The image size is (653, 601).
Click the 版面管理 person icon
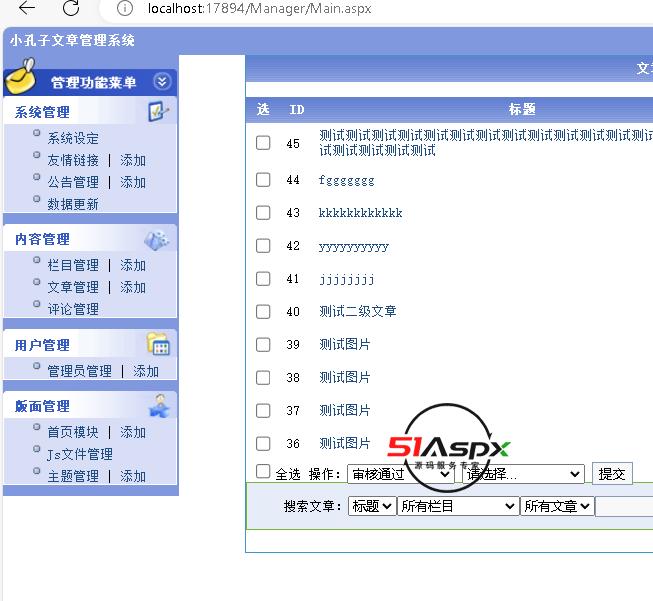[x=159, y=406]
